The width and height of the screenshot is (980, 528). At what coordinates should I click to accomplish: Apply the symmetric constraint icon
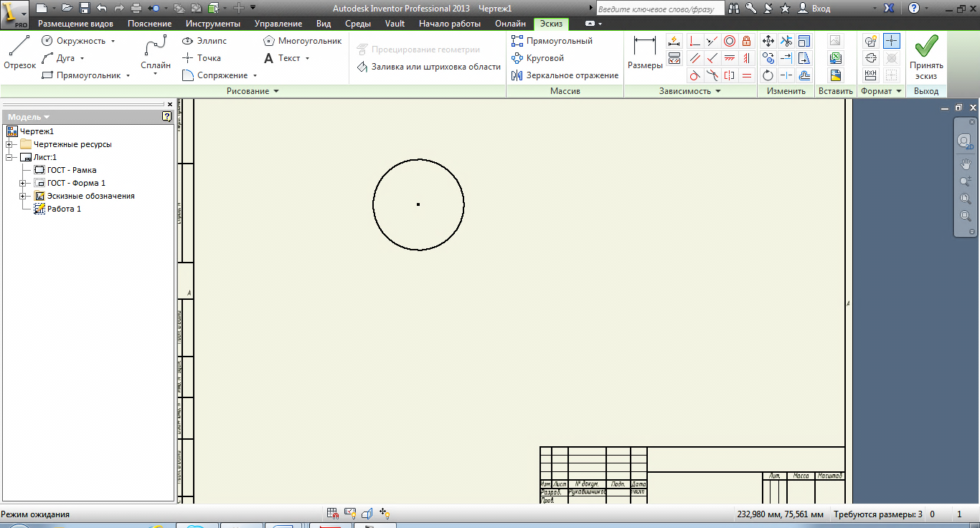coord(730,75)
